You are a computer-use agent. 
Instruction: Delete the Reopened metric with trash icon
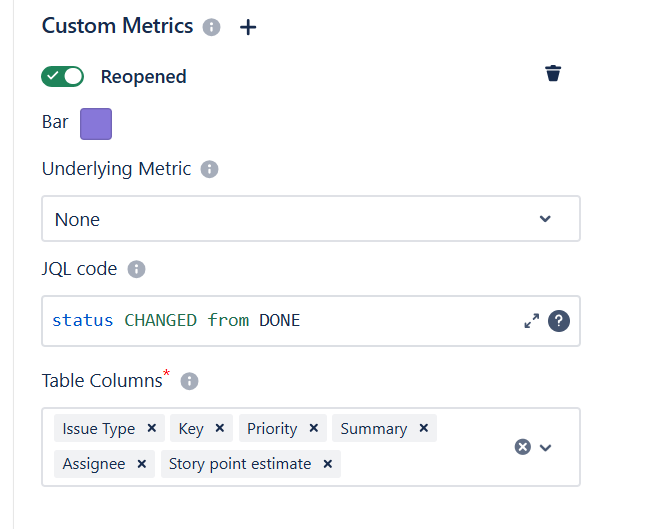pyautogui.click(x=553, y=74)
